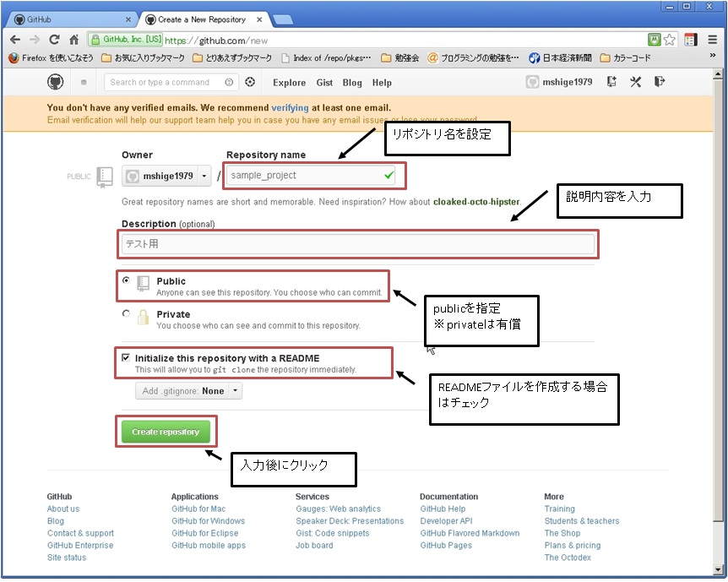Click the browser forward arrow
The width and height of the screenshot is (728, 582).
(35, 40)
